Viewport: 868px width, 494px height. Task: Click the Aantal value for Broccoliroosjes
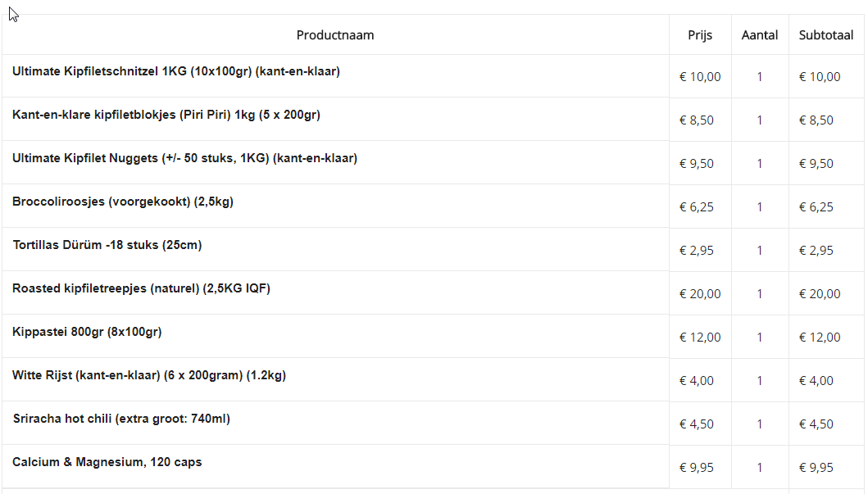point(760,207)
